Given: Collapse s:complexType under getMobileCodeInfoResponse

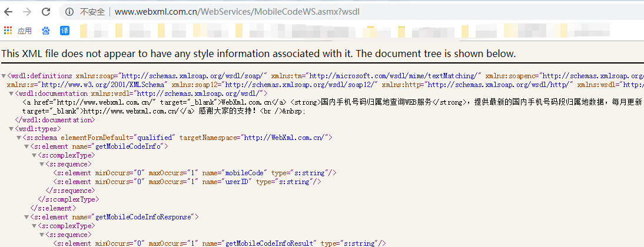Looking at the screenshot, I should tap(34, 226).
